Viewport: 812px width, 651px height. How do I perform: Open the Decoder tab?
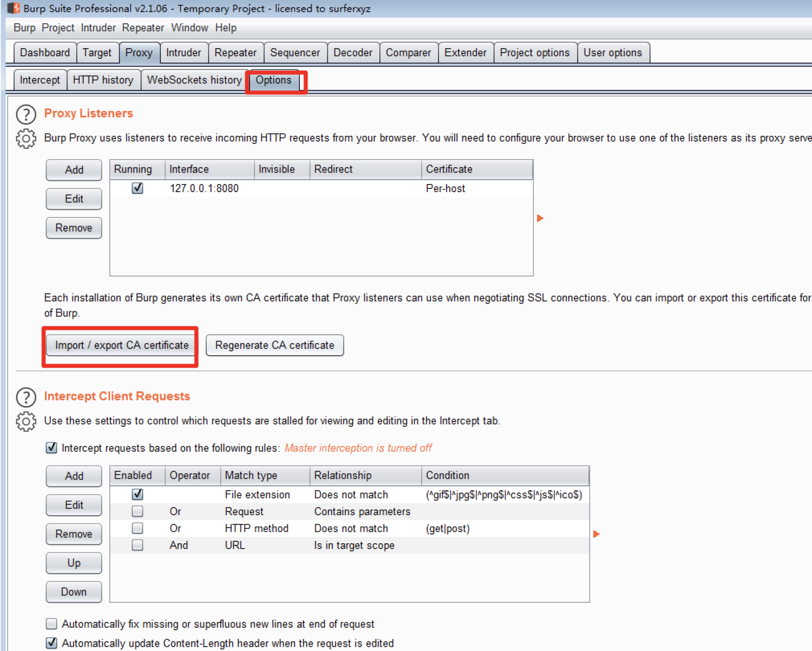click(353, 52)
